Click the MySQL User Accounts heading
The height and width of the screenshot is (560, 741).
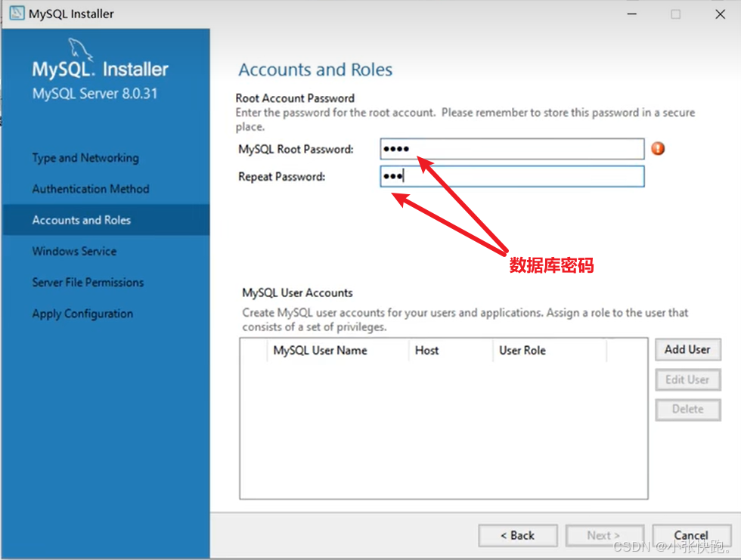tap(297, 292)
